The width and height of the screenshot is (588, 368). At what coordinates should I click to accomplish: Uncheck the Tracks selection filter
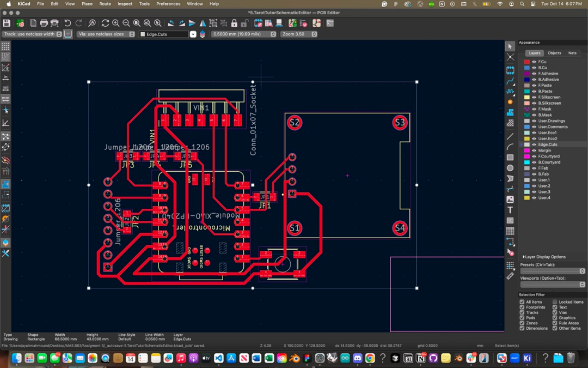[x=522, y=312]
